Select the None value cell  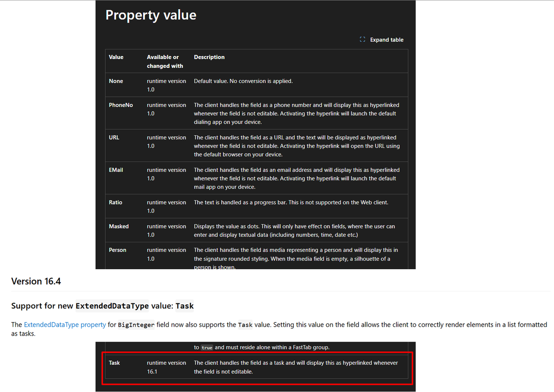coord(116,81)
